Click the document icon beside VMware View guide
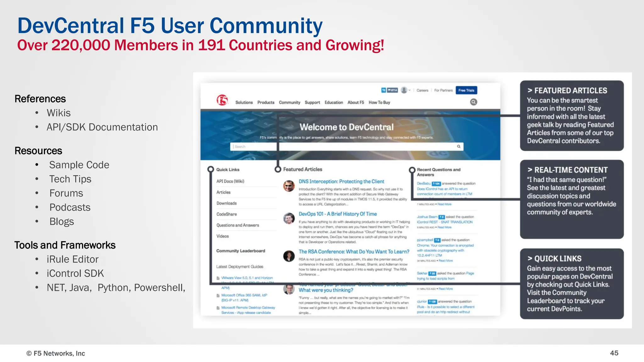644x362 pixels. coord(218,278)
